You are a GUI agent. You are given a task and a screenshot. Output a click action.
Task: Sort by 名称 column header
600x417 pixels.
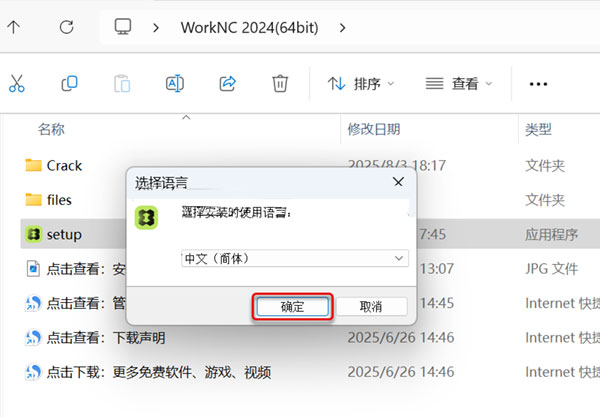[x=51, y=129]
